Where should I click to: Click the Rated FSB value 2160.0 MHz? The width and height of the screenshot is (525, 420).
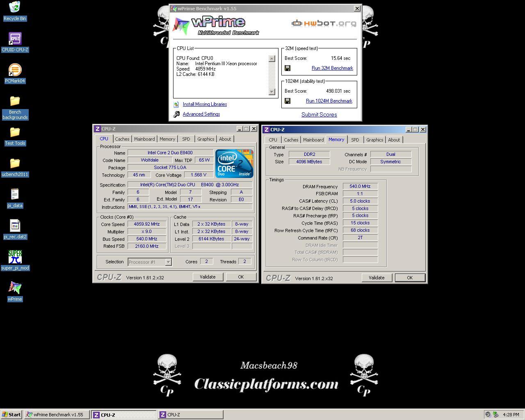146,246
